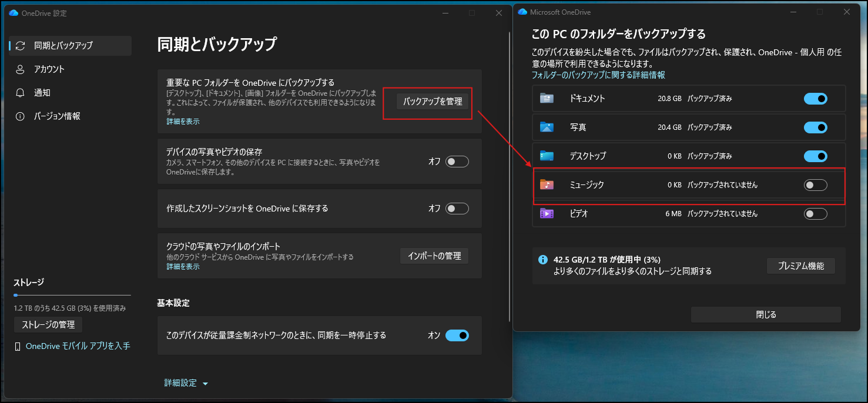Click the デスクトップ folder icon
The height and width of the screenshot is (403, 868).
click(547, 156)
